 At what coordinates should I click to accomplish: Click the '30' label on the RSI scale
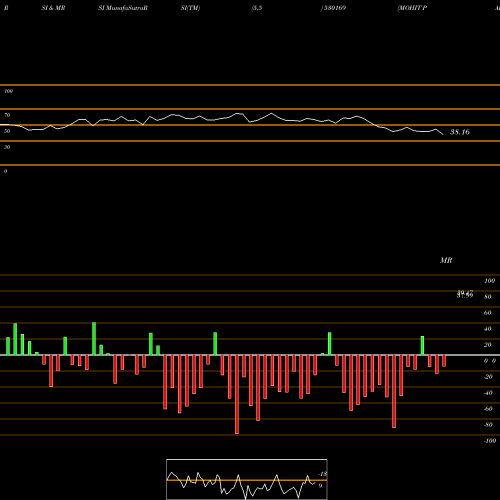tap(7, 147)
